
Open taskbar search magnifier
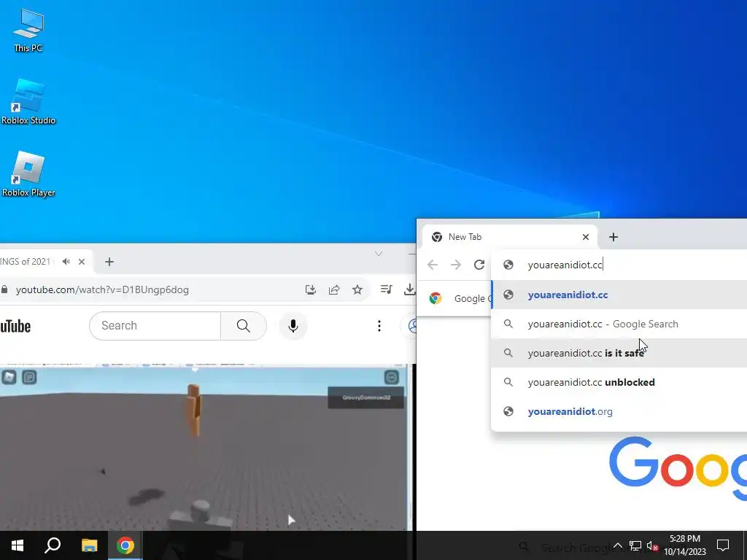point(53,545)
